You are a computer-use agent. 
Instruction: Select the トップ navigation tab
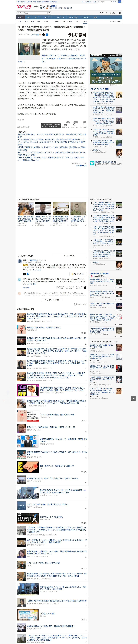coord(20,17)
